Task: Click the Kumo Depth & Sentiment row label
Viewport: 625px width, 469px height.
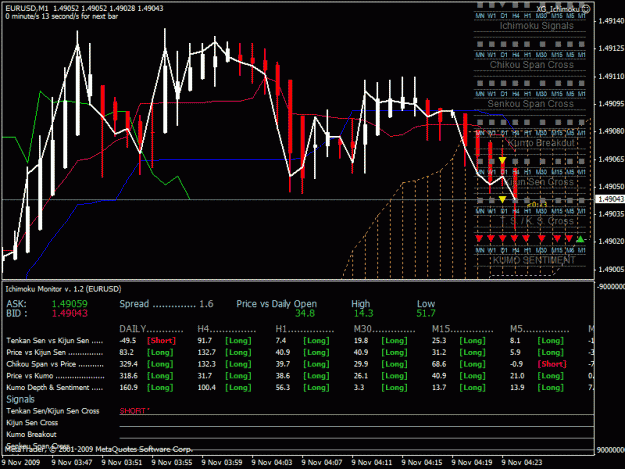Action: pyautogui.click(x=55, y=387)
